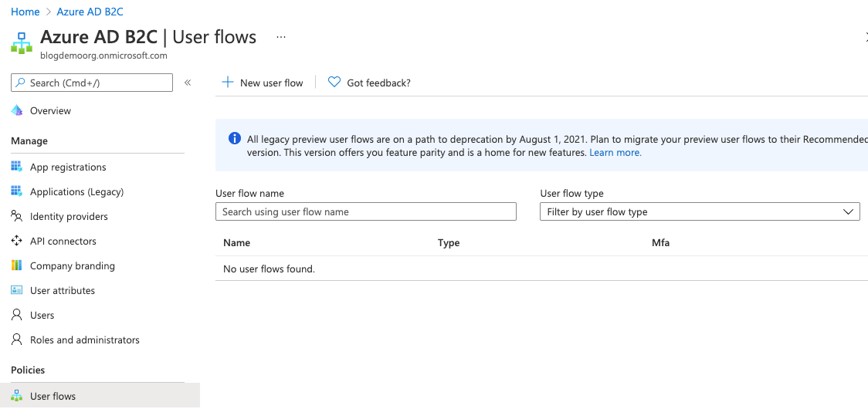Open the Learn more link
Screen dimensions: 868x409
[615, 152]
